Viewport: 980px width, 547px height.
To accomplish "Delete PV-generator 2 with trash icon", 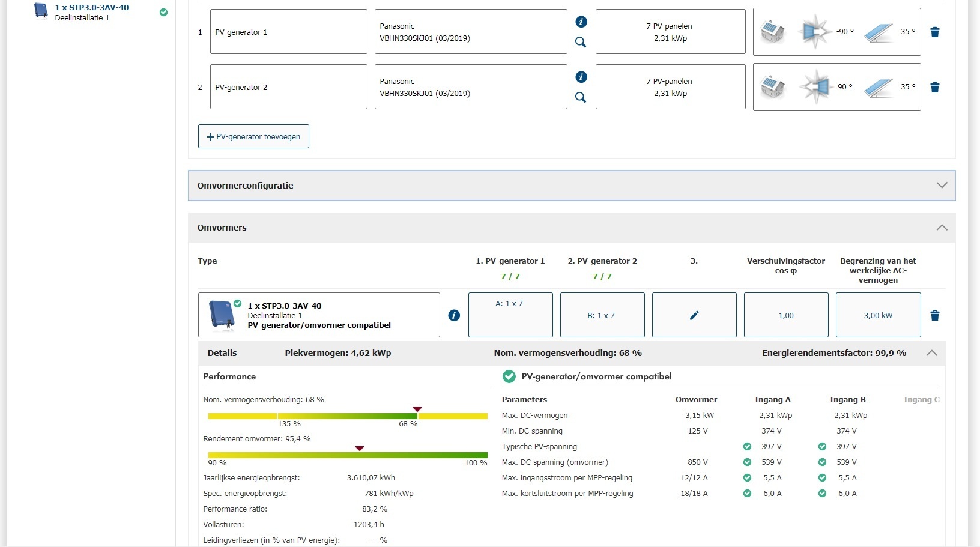I will point(934,88).
